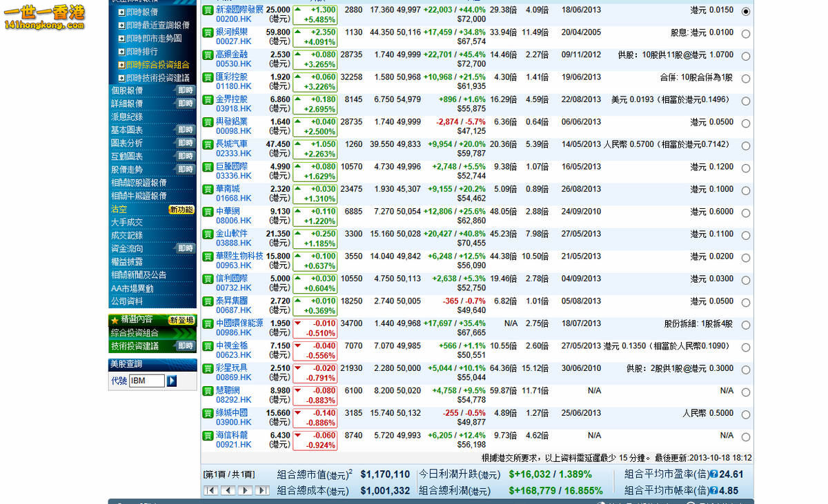This screenshot has width=828, height=504.
Task: Open 大手成交 in sidebar
Action: tap(127, 223)
